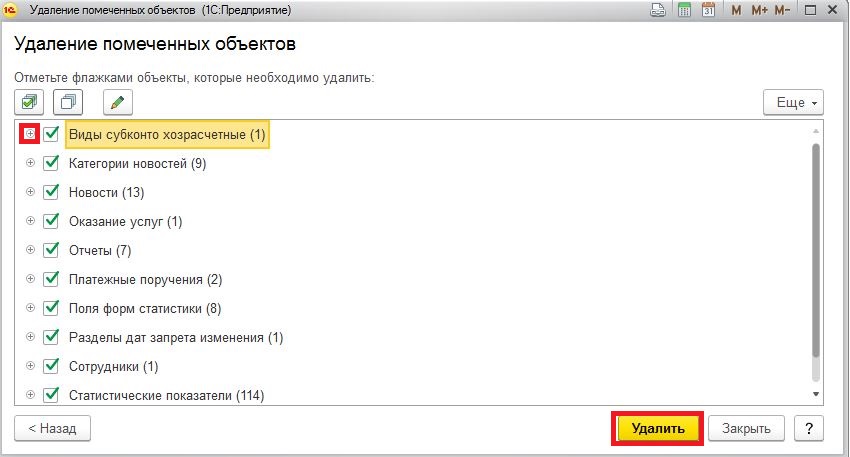Click the green pencil edit icon
Screen dimensions: 850x457
point(118,102)
